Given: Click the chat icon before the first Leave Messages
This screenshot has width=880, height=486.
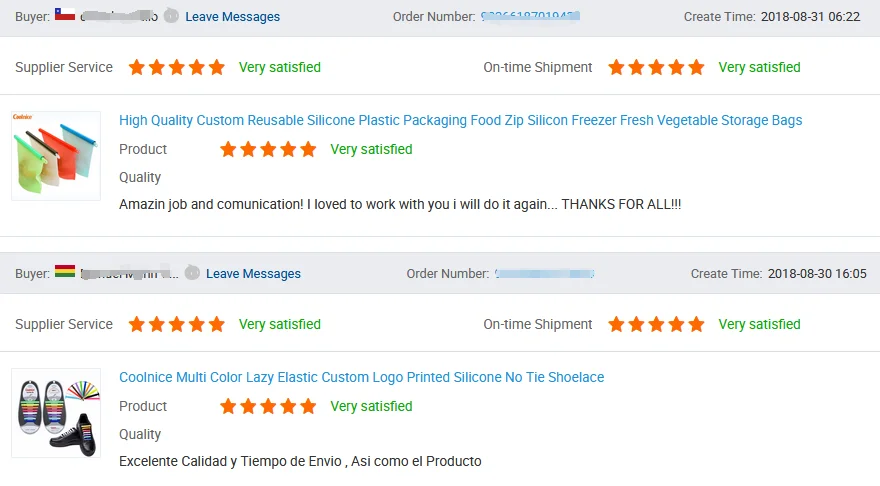Looking at the screenshot, I should (x=172, y=16).
